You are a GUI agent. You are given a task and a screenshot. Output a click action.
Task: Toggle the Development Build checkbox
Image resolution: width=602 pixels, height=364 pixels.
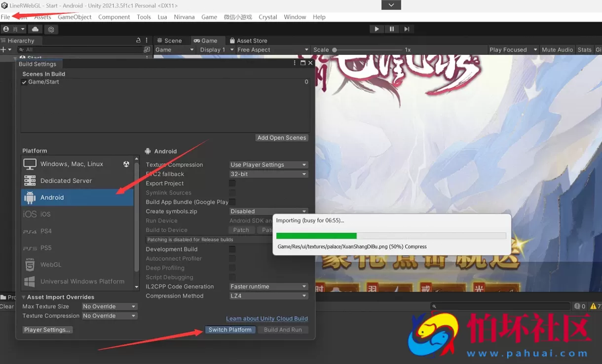pos(232,249)
